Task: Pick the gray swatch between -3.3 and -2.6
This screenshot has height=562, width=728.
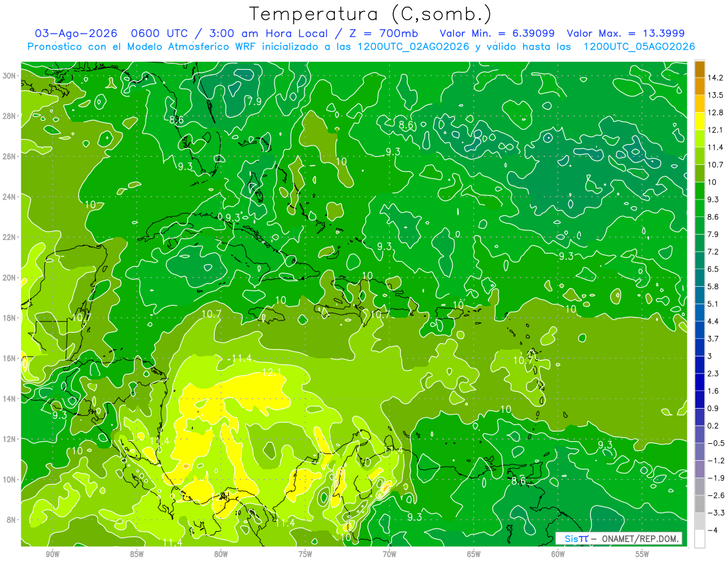Action: tap(699, 504)
